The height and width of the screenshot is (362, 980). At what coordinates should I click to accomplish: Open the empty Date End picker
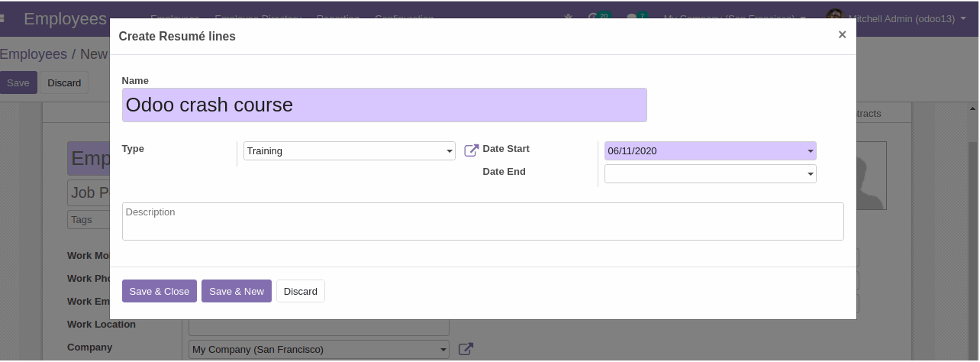click(710, 174)
